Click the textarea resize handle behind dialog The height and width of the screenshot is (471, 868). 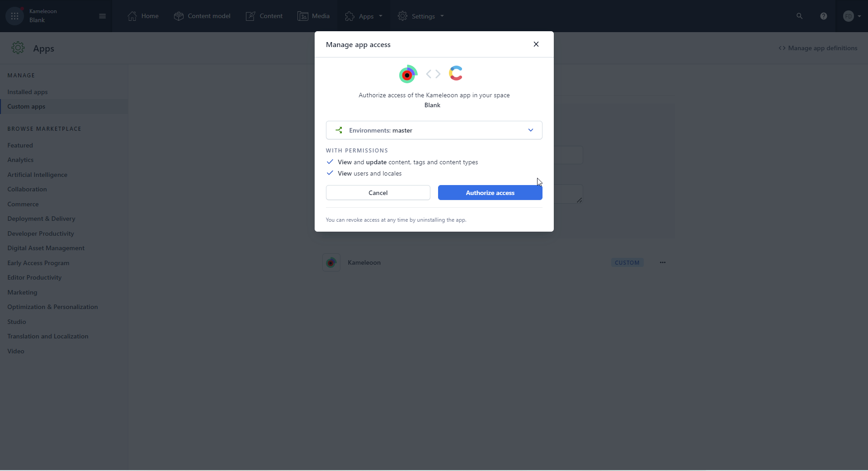[x=579, y=200]
